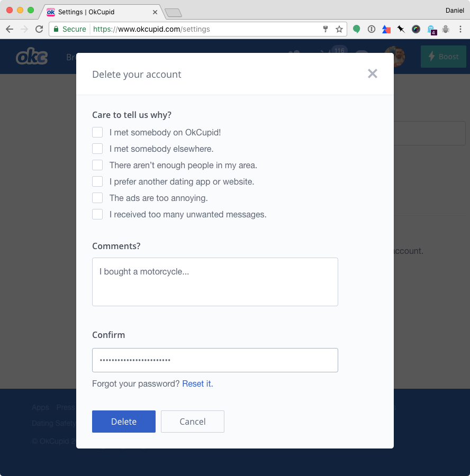
Task: Select the Settings | OkCupid tab
Action: [101, 12]
